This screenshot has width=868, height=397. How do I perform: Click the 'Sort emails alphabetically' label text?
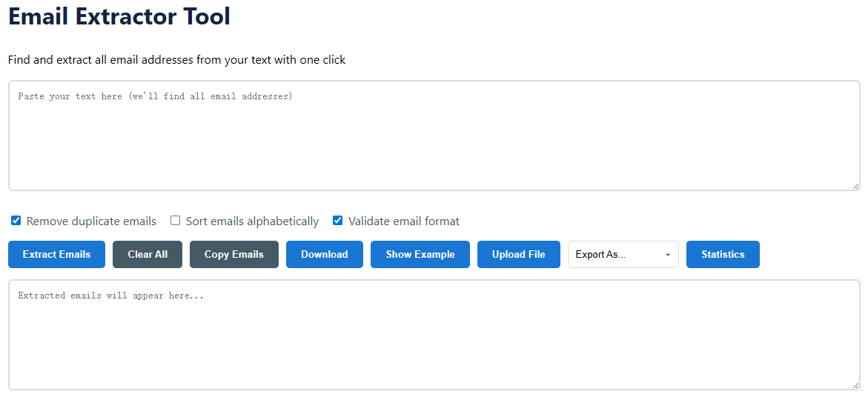click(252, 221)
